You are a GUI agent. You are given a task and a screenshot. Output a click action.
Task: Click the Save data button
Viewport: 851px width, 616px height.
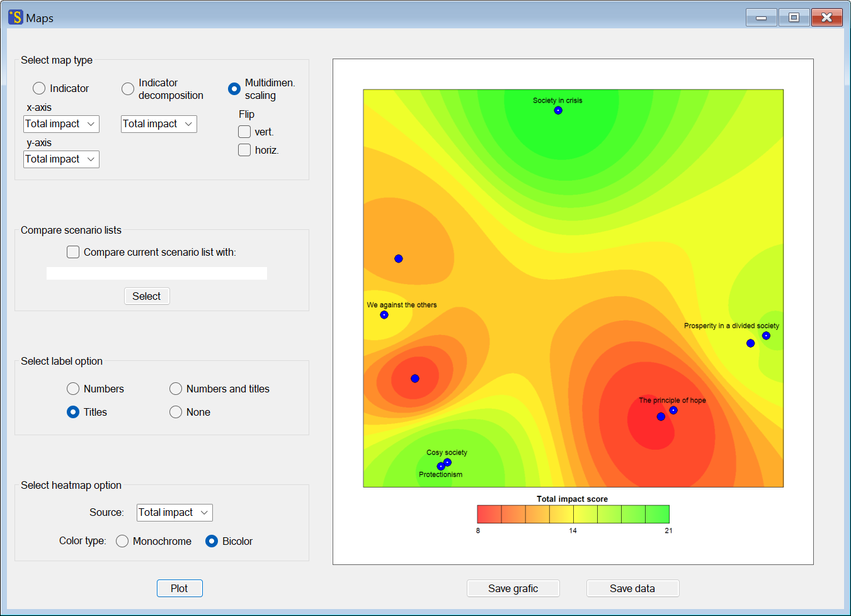click(632, 588)
